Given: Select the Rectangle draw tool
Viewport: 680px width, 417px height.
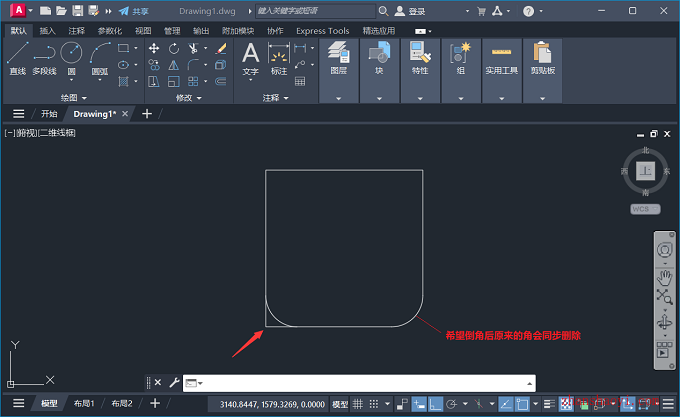Looking at the screenshot, I should 124,48.
